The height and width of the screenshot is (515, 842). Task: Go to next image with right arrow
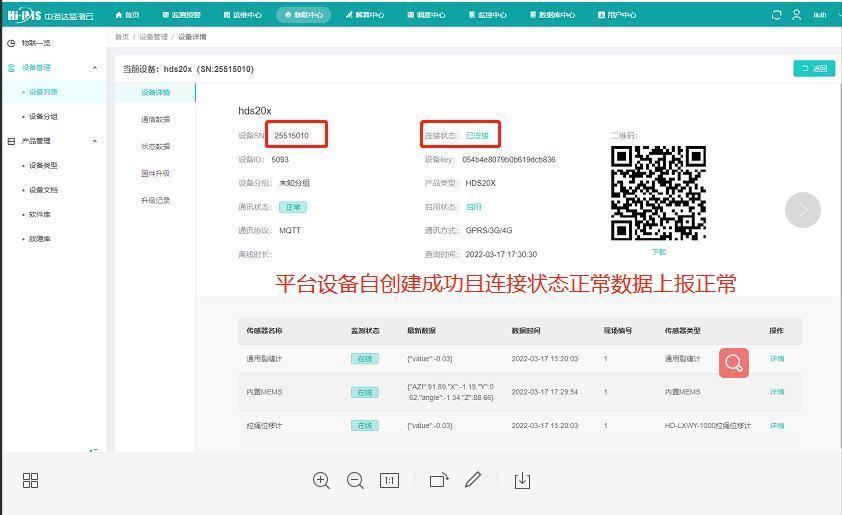point(802,210)
